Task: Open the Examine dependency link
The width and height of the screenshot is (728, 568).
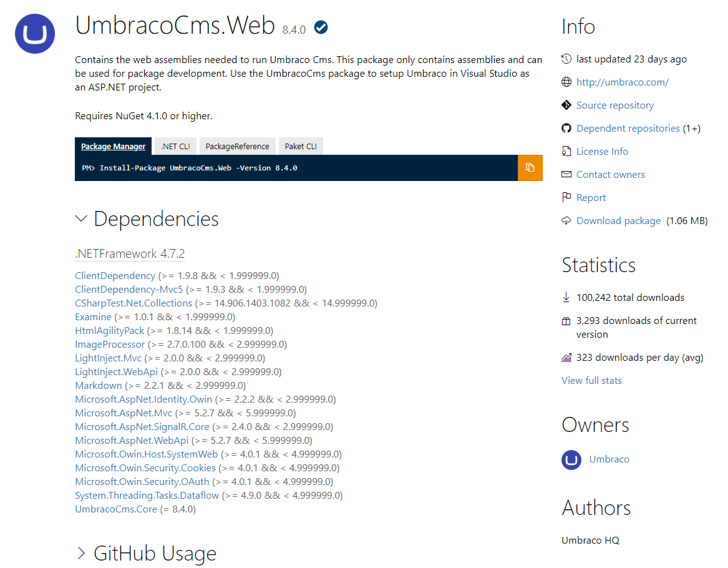Action: 94,316
